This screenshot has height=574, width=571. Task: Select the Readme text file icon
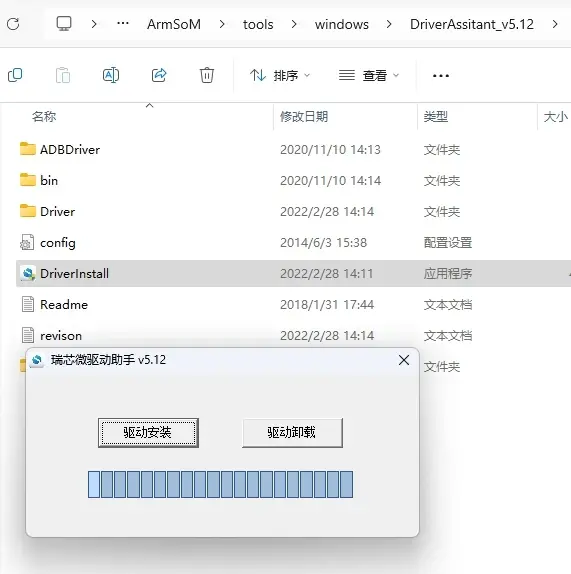coord(28,304)
